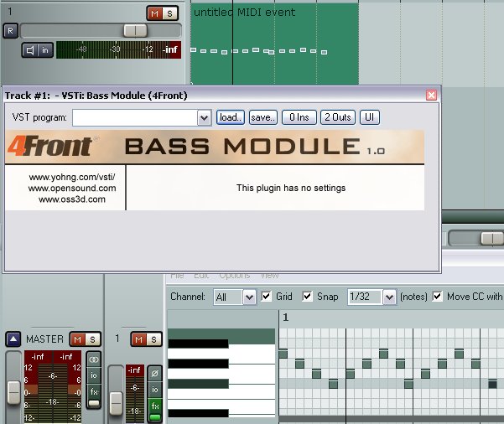The image size is (504, 424).
Task: Click 'This plugin has no settings' text
Action: (291, 188)
